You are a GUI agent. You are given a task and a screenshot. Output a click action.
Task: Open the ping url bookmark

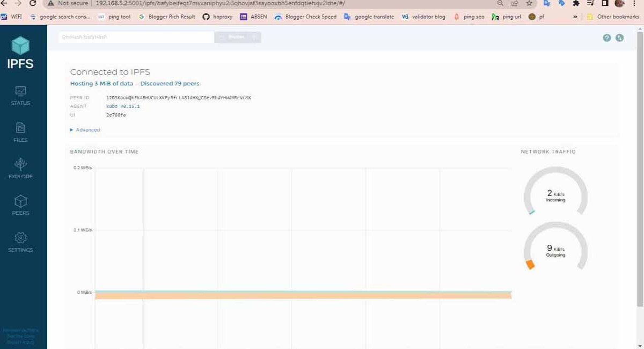tap(507, 17)
